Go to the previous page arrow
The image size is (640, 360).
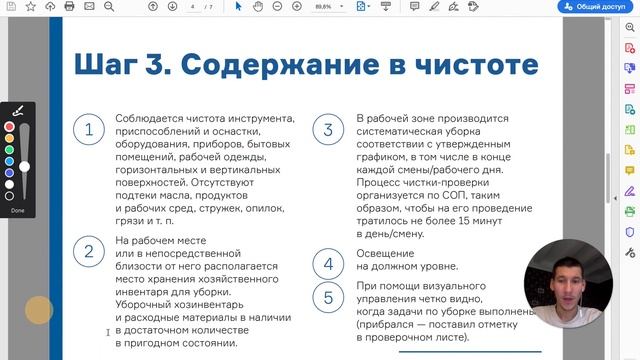(153, 6)
